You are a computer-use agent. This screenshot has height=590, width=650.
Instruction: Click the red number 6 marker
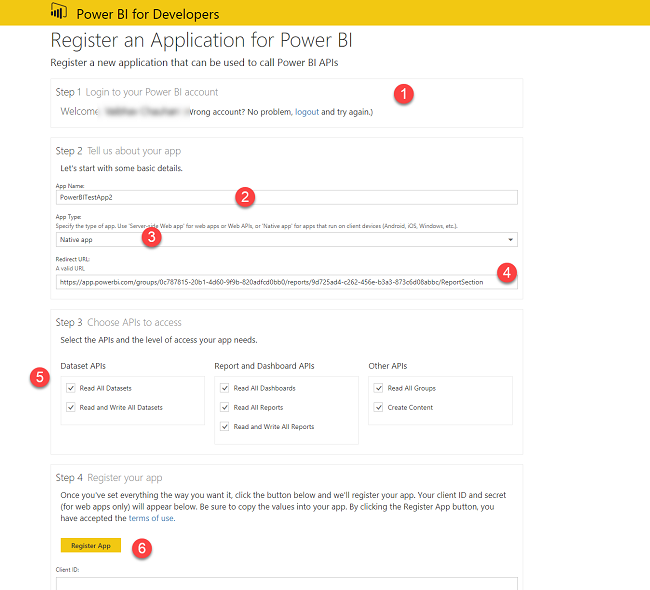click(142, 547)
